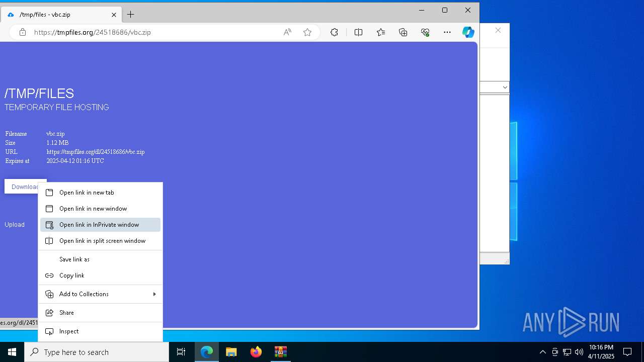Choose Open link in new window
The width and height of the screenshot is (644, 362).
pos(100,209)
